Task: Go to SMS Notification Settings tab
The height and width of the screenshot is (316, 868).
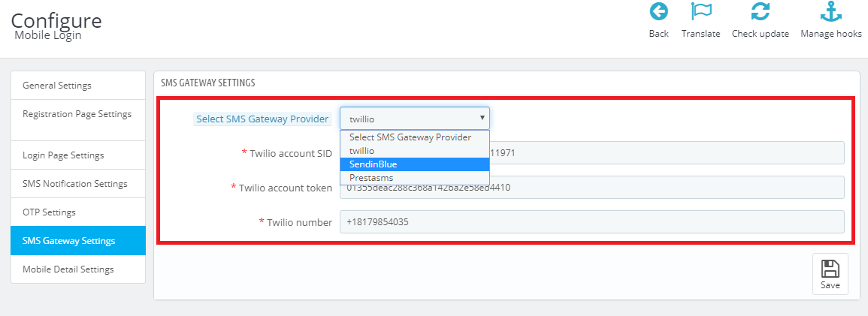Action: [x=78, y=183]
